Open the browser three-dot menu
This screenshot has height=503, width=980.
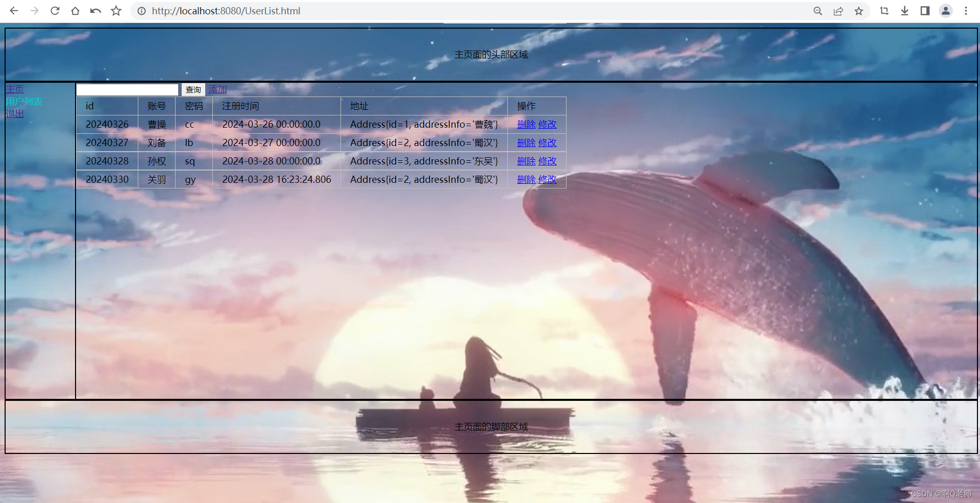coord(966,11)
